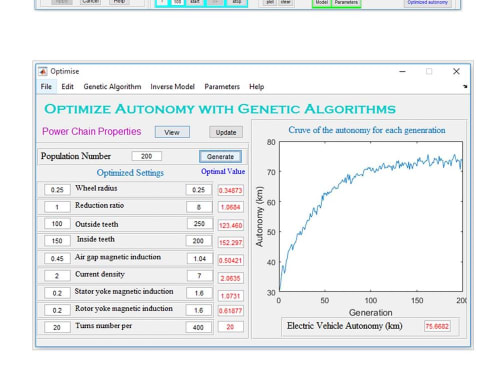Click the 'Air gap magnetic induction' label
The height and width of the screenshot is (375, 500).
point(118,257)
